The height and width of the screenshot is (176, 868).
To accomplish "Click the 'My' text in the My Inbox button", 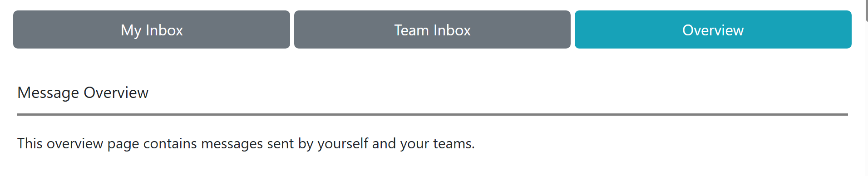I will click(x=131, y=31).
